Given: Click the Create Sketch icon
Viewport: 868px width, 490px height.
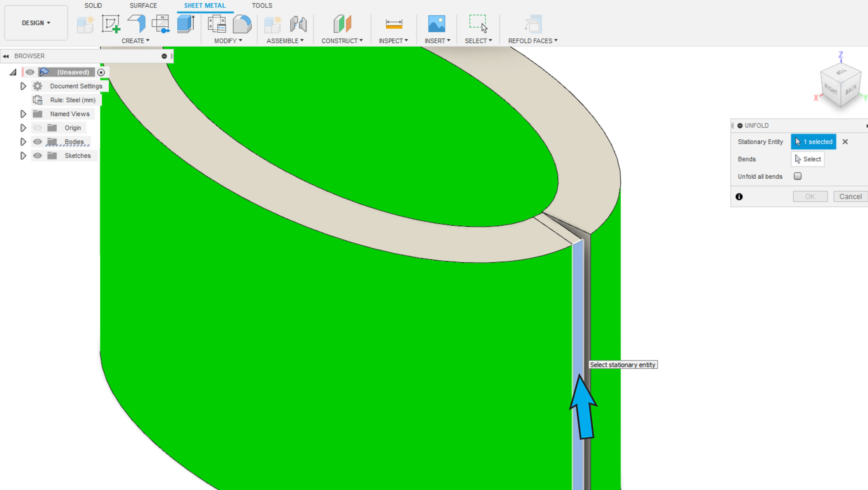Looking at the screenshot, I should (111, 24).
